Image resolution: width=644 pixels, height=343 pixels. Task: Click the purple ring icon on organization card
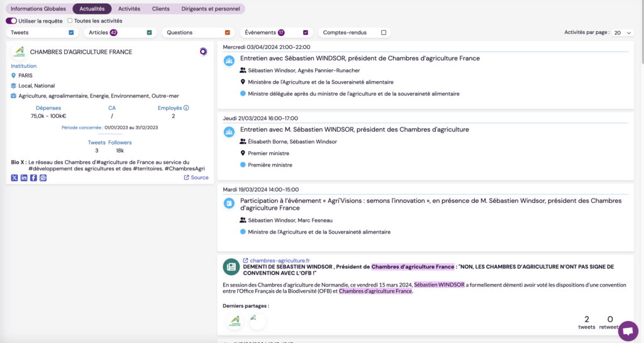point(203,52)
